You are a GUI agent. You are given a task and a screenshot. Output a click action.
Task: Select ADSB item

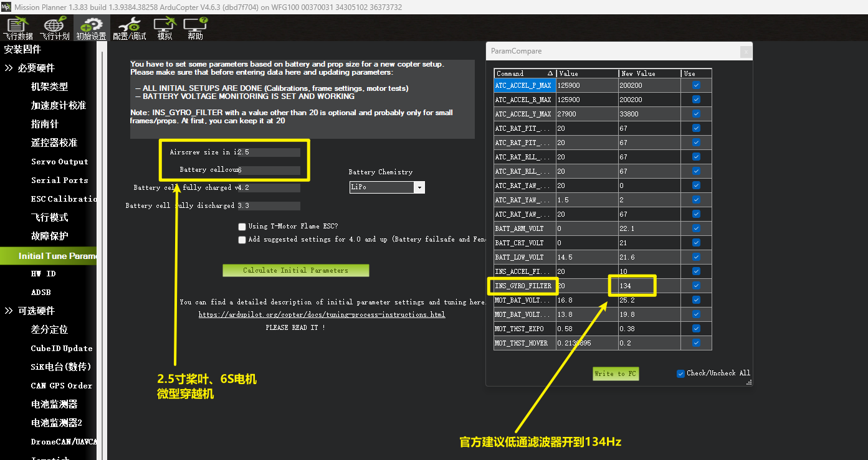(x=41, y=292)
